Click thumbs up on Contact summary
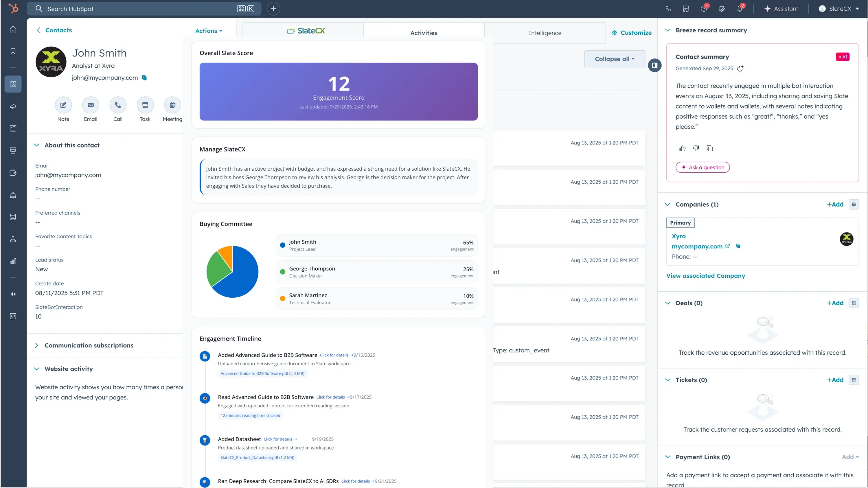This screenshot has height=488, width=868. [x=682, y=148]
